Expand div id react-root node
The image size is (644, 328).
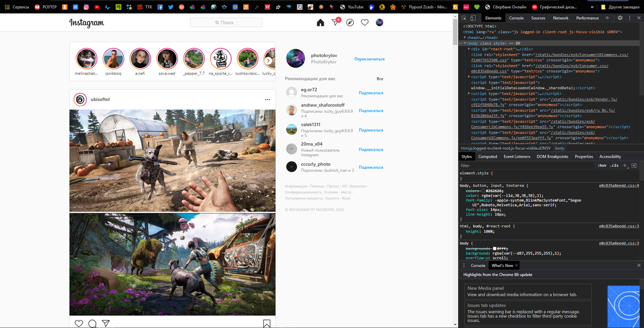470,49
